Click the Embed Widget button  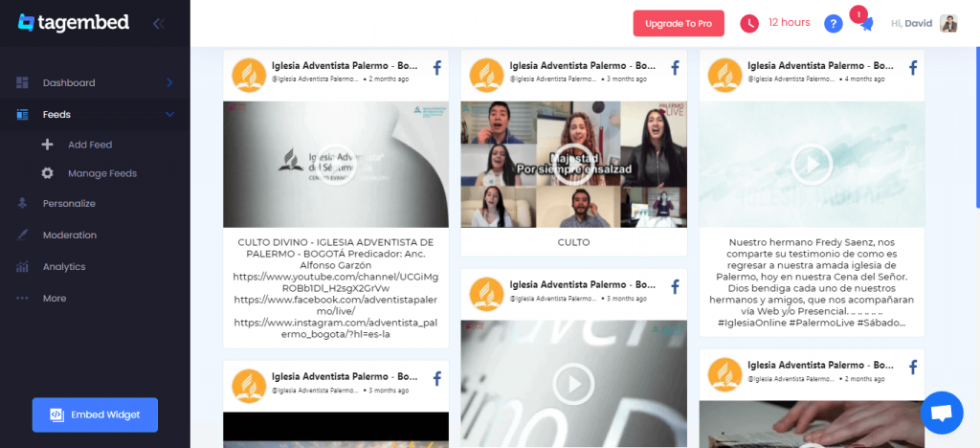pyautogui.click(x=95, y=414)
